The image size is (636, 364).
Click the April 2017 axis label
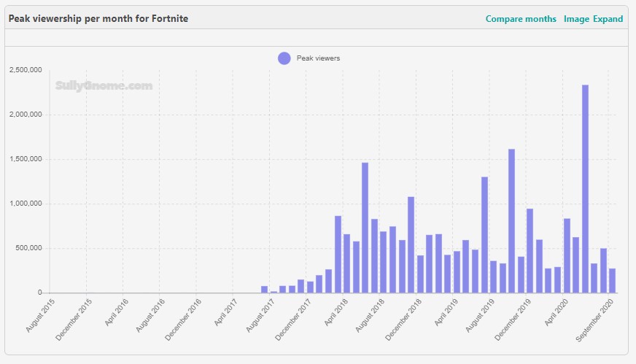click(225, 312)
